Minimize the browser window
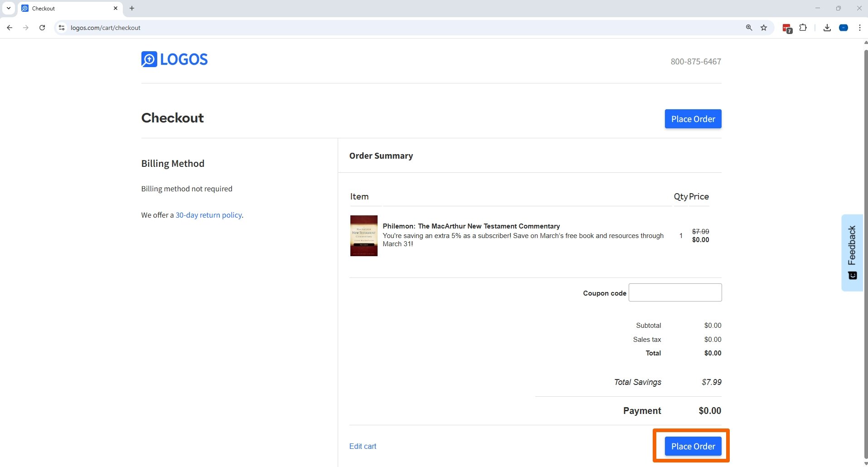 [818, 8]
